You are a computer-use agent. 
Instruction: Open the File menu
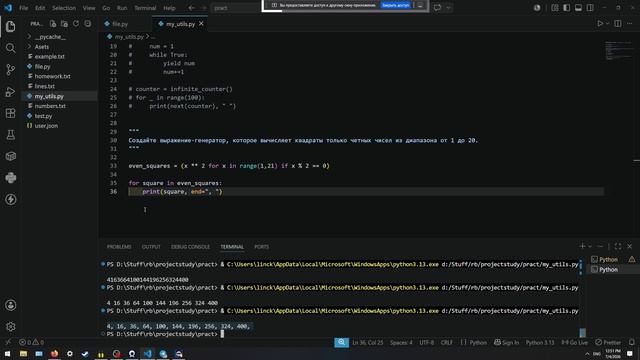click(x=24, y=8)
